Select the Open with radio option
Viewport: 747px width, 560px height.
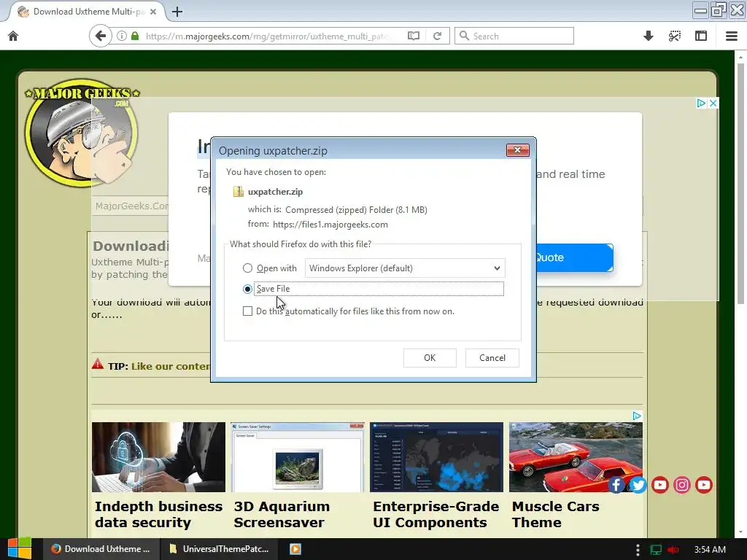coord(247,268)
